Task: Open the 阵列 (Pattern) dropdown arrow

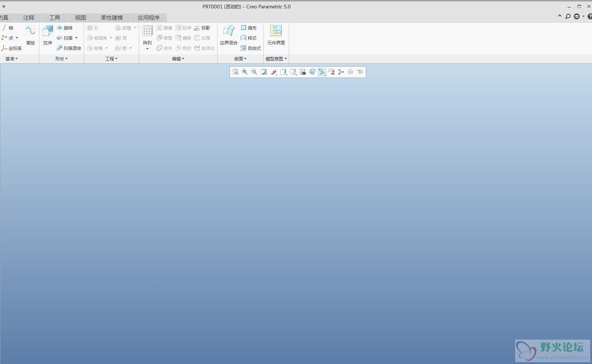Action: tap(147, 49)
